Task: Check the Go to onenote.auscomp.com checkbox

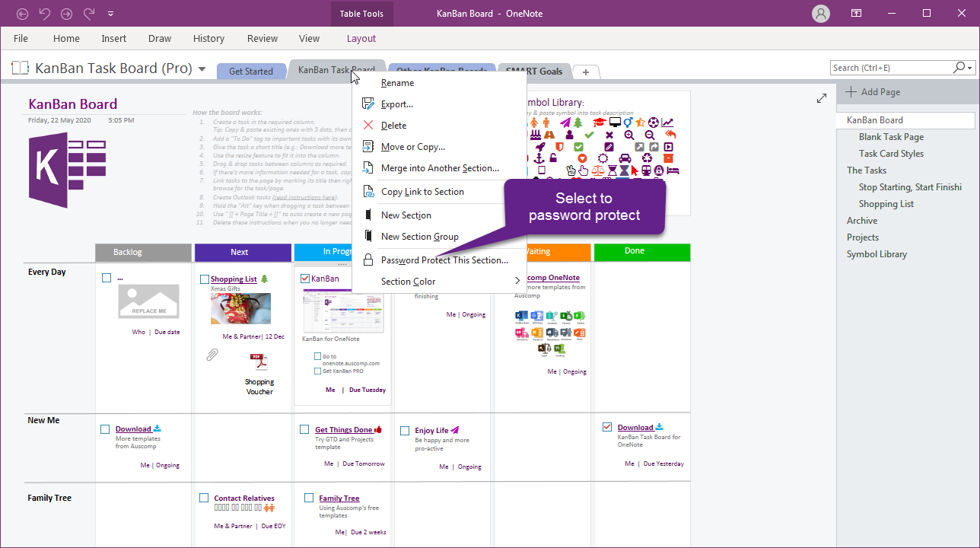Action: 317,356
